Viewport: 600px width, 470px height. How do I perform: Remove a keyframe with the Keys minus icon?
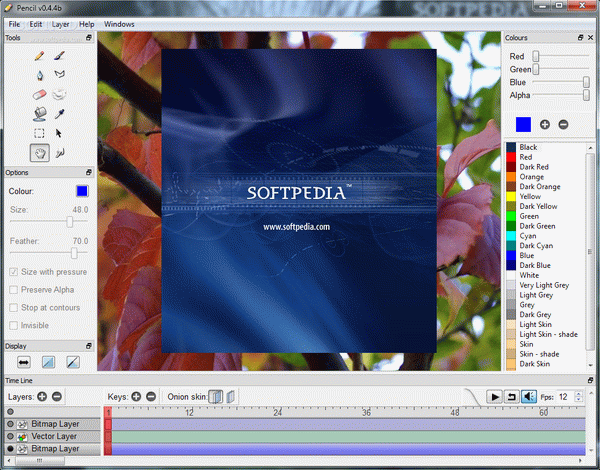(x=151, y=397)
